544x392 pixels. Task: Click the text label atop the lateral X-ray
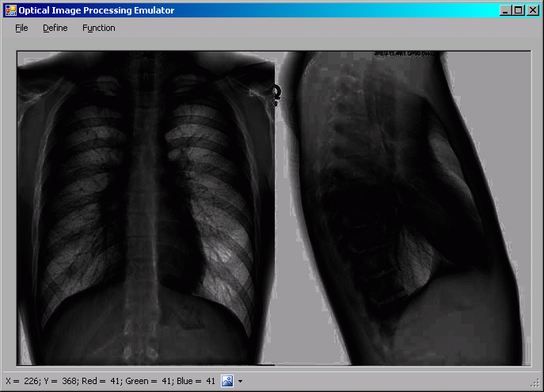404,54
